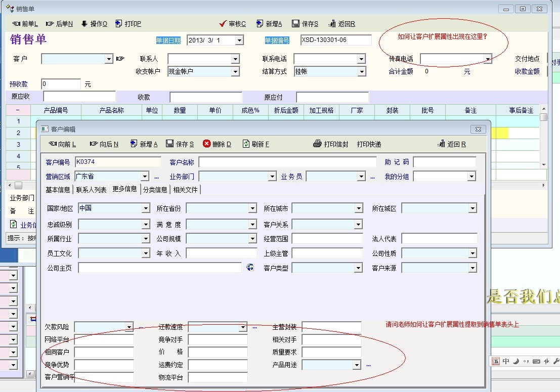The height and width of the screenshot is (392, 560).
Task: Switch to the 联系人列表 tab
Action: (92, 190)
